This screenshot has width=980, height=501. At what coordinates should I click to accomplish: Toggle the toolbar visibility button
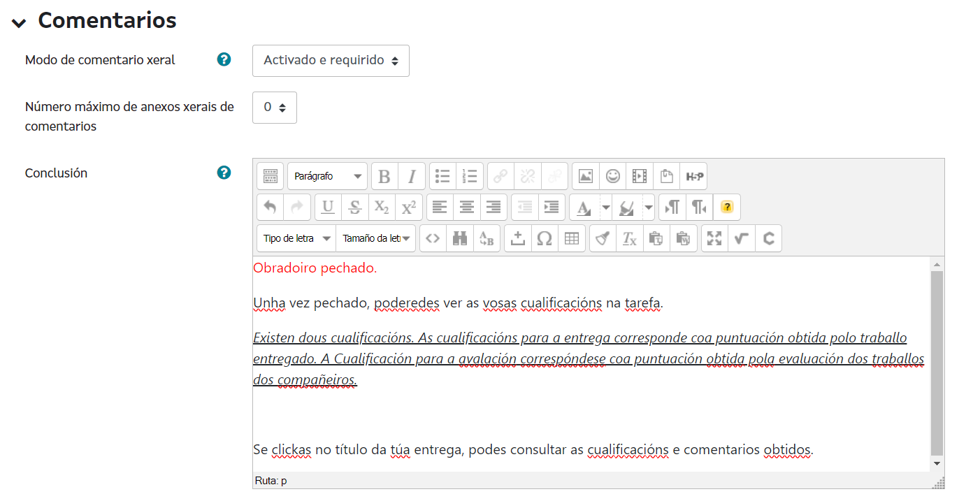pos(271,177)
